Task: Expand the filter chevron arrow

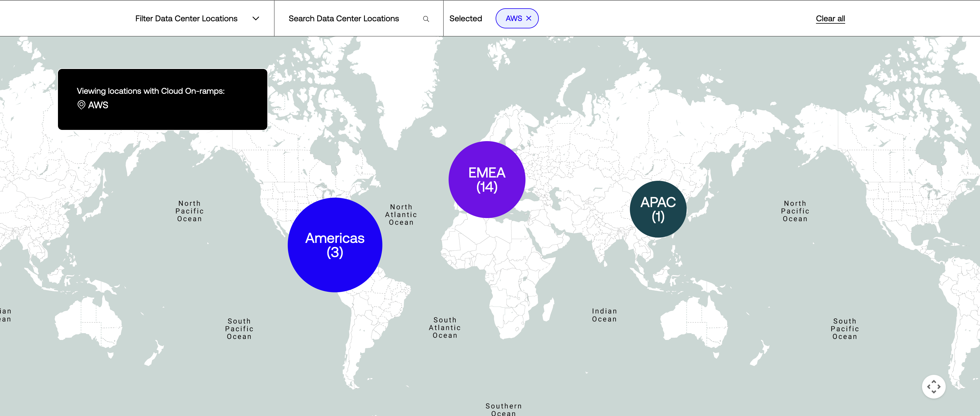Action: [256, 18]
